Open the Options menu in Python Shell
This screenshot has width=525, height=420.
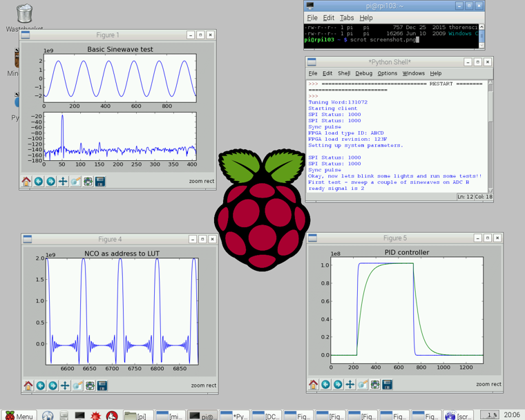[x=387, y=73]
